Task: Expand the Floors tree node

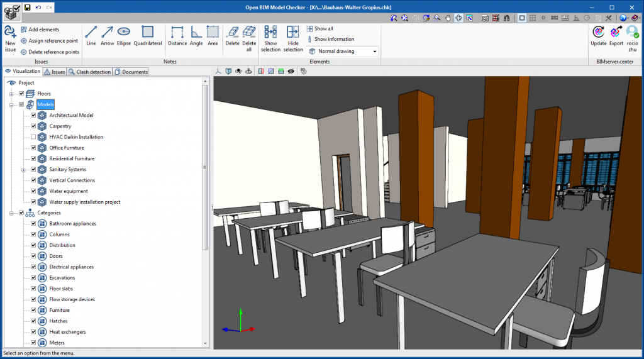Action: tap(11, 94)
